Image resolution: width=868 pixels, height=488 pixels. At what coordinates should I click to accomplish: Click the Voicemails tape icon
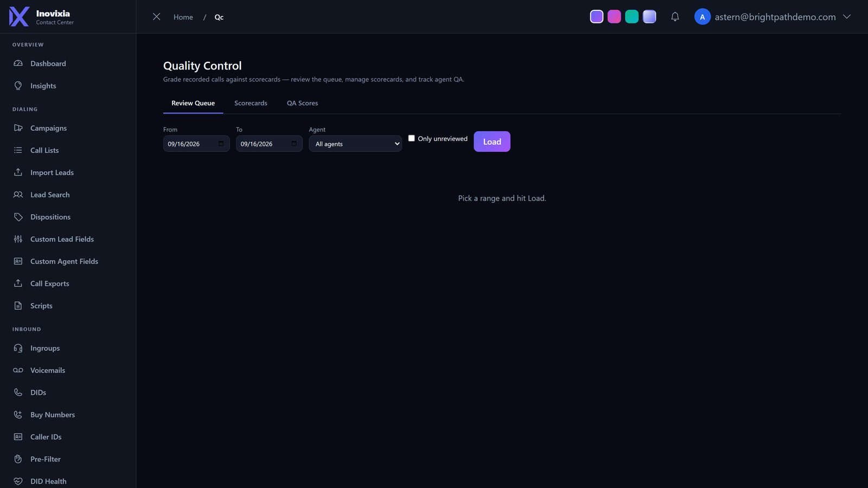click(18, 370)
